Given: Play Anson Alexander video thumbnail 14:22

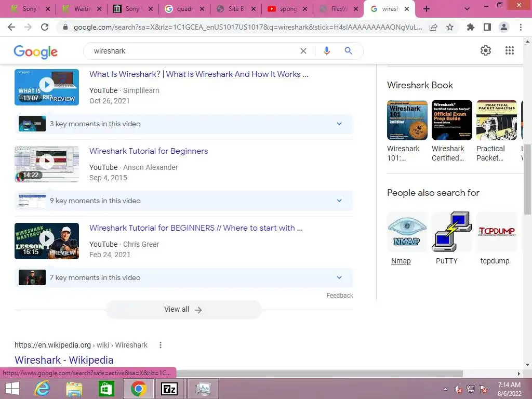Looking at the screenshot, I should coord(47,164).
